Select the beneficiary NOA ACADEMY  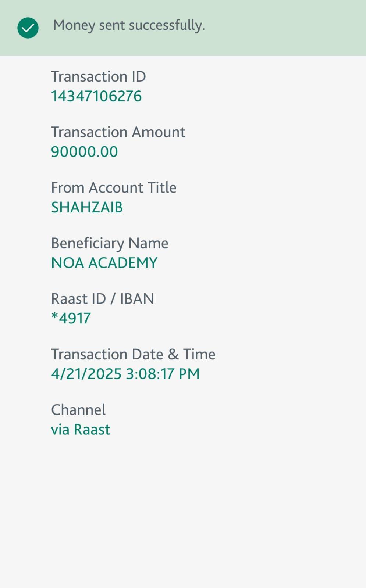pyautogui.click(x=104, y=263)
